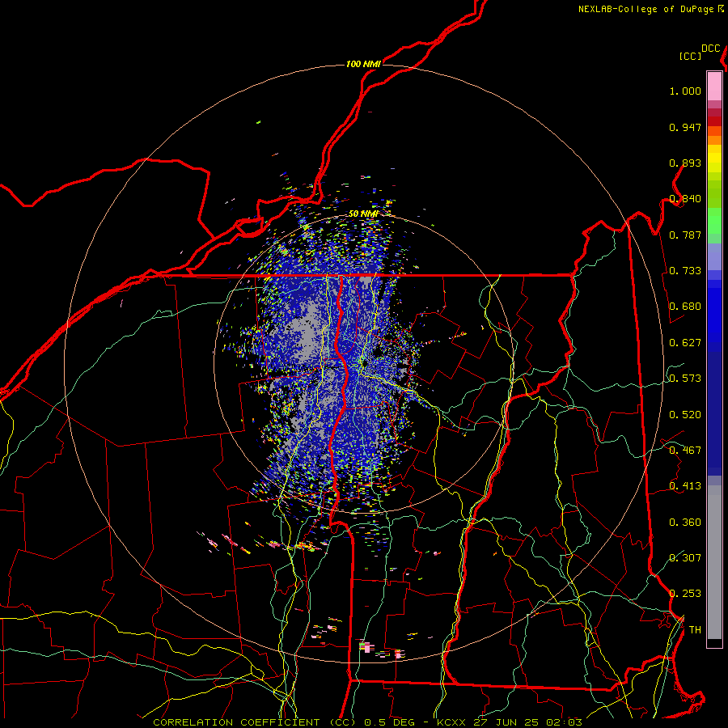Screen dimensions: 728x728
Task: Click the bright green segment of color bar
Action: [714, 221]
